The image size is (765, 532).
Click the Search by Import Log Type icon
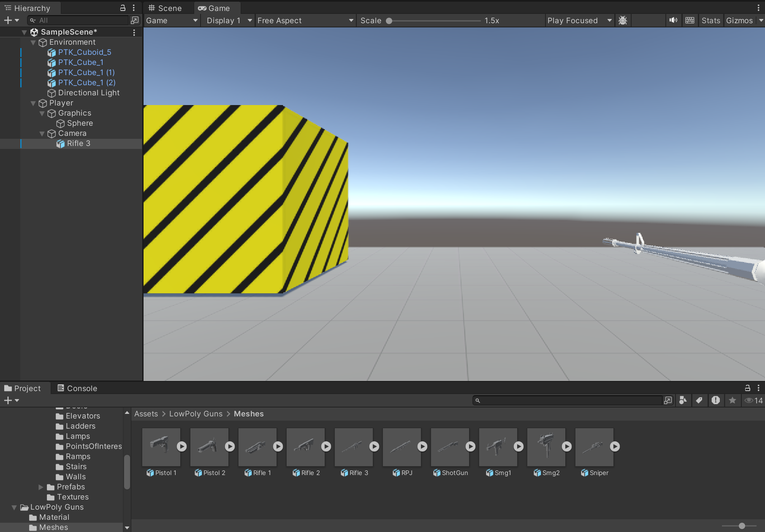point(716,400)
